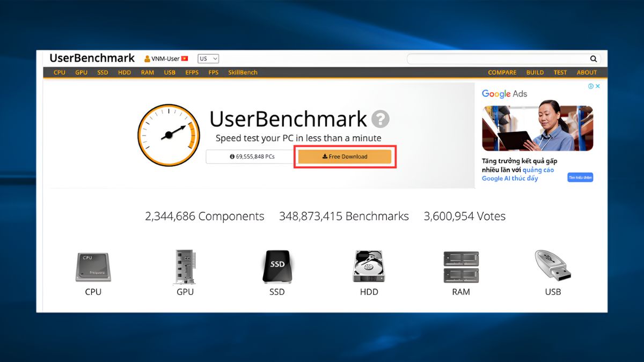Go to the ABOUT page
The image size is (644, 362).
pyautogui.click(x=587, y=72)
